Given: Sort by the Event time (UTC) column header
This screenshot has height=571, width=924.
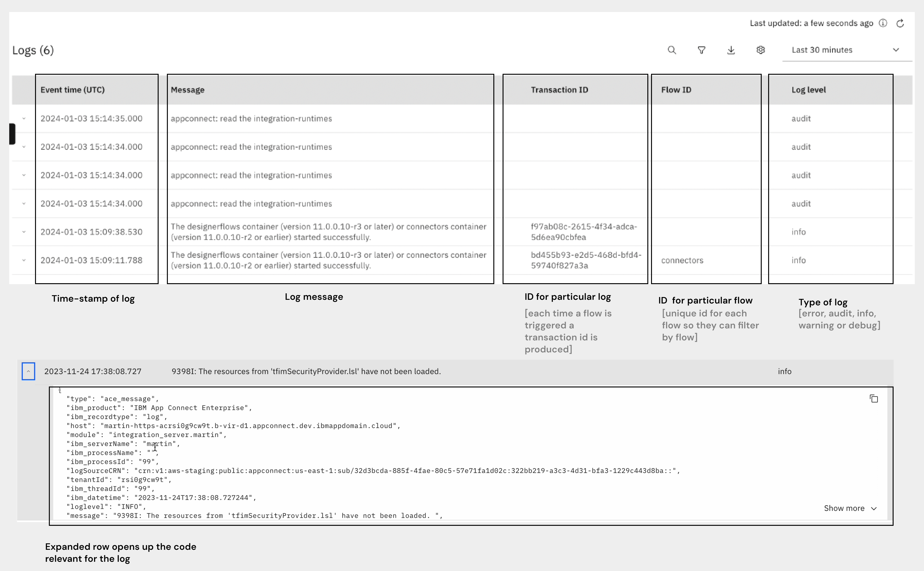Looking at the screenshot, I should (72, 90).
